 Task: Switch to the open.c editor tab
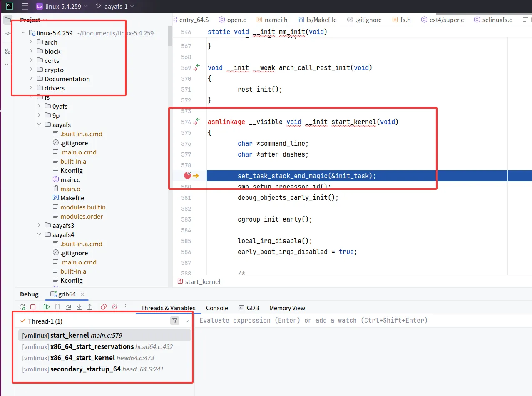[x=232, y=20]
